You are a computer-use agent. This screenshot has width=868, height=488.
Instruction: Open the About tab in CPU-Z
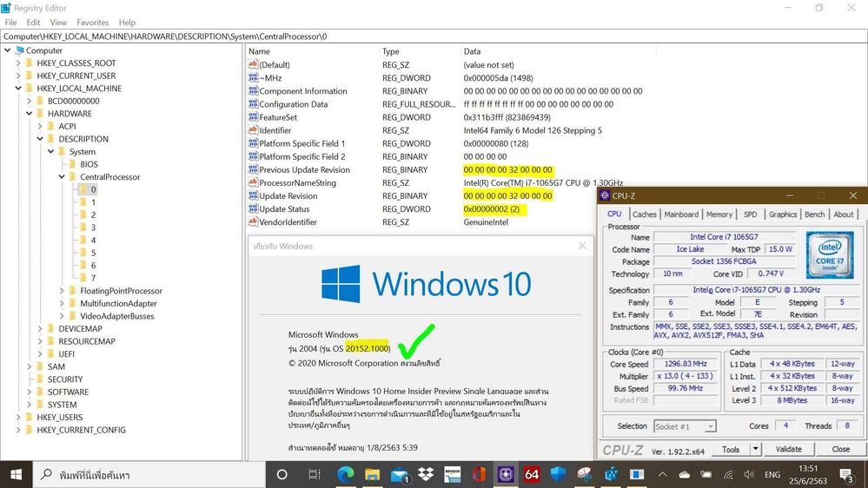point(843,214)
